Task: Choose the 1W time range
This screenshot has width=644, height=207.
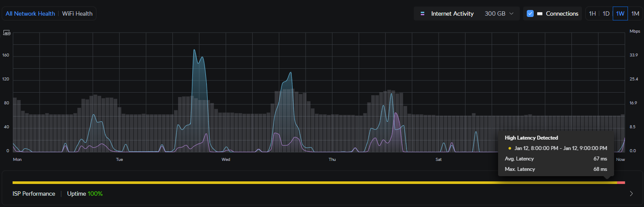Action: coord(620,13)
